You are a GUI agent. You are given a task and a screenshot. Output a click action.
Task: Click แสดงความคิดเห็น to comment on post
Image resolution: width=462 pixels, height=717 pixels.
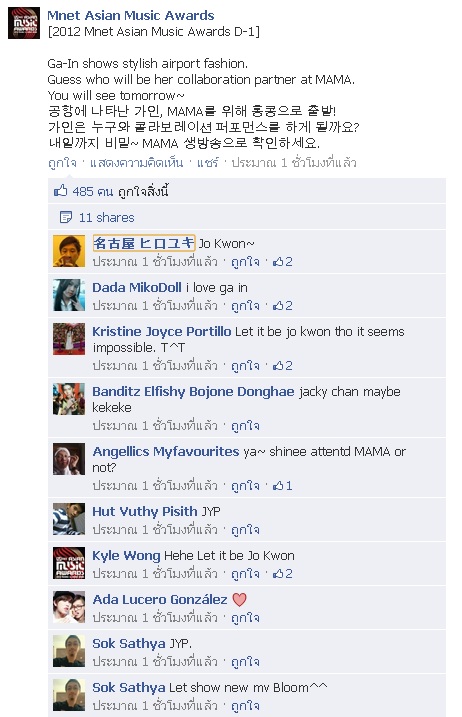point(136,163)
